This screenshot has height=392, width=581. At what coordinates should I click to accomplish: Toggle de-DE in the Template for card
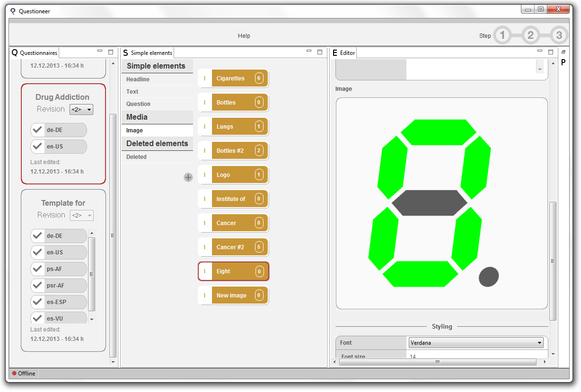pyautogui.click(x=59, y=236)
